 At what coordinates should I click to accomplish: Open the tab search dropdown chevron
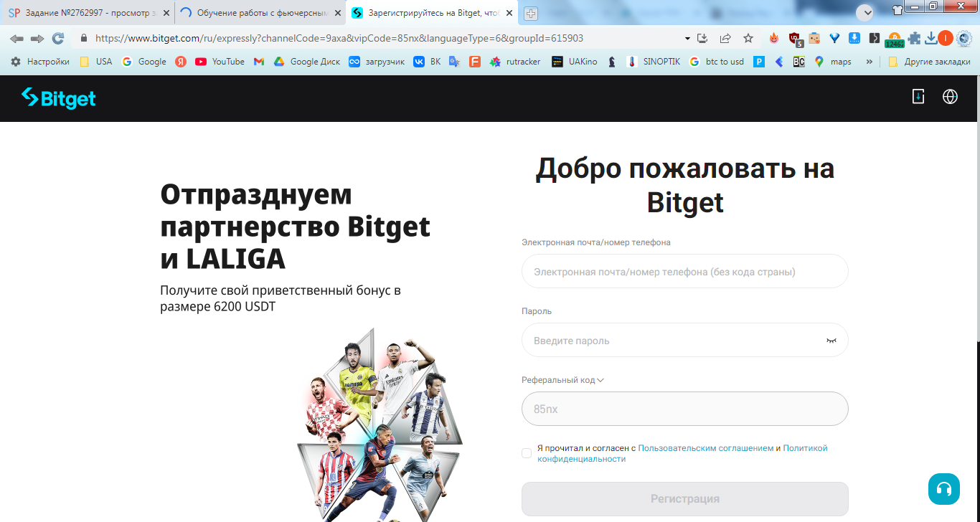pyautogui.click(x=864, y=13)
